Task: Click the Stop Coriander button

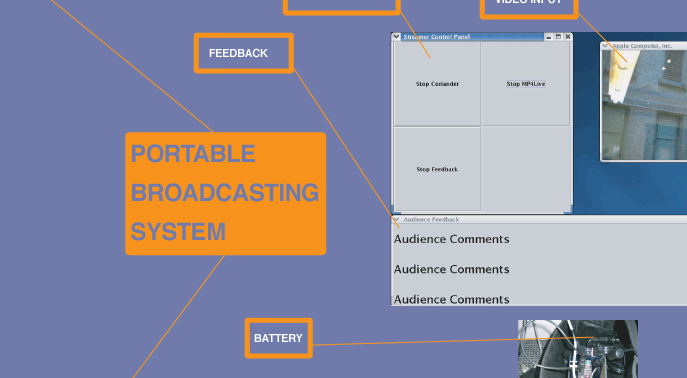Action: pyautogui.click(x=437, y=84)
